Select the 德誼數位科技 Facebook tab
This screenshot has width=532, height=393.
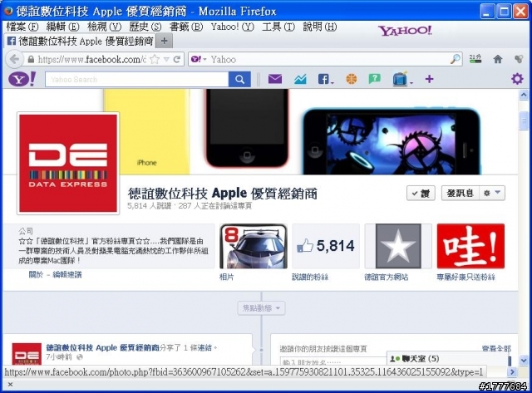[80, 41]
